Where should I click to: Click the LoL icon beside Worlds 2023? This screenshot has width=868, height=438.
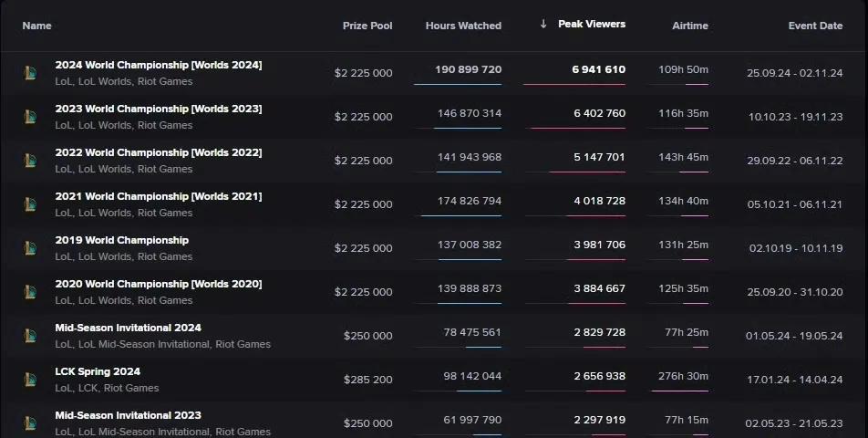click(30, 117)
